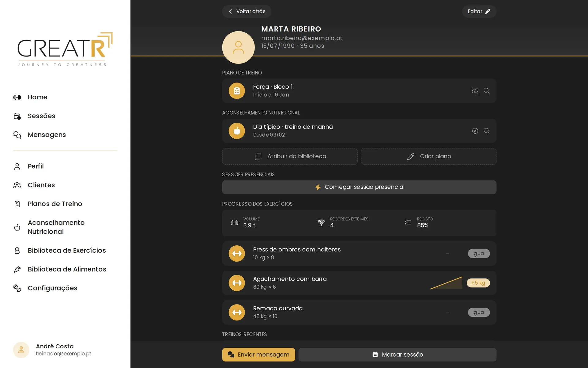Open André Costa account profile
Screen dimensions: 588x368
point(52,350)
